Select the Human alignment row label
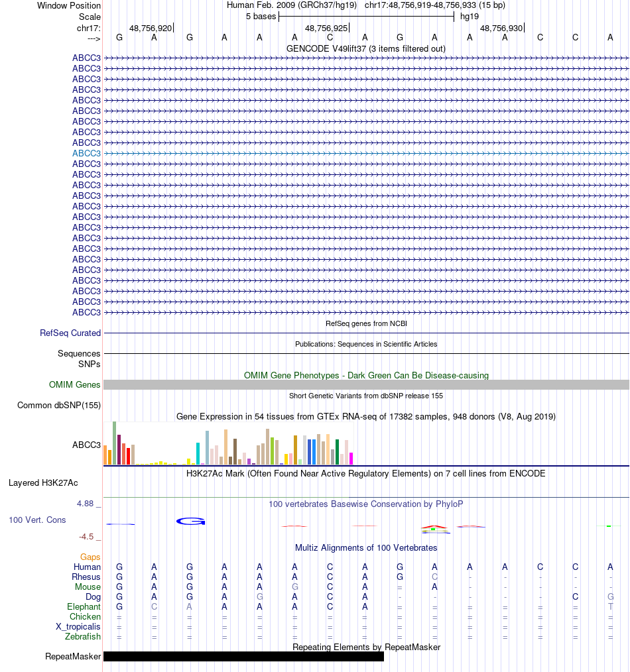The width and height of the screenshot is (630, 672). click(x=87, y=567)
